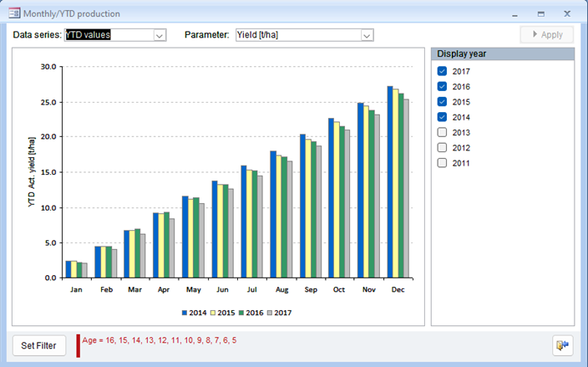Click the 2015 yellow legend swatch

pos(213,313)
